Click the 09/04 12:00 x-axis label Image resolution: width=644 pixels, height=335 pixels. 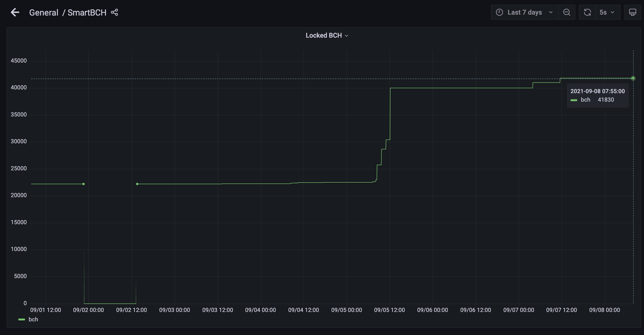pyautogui.click(x=303, y=310)
